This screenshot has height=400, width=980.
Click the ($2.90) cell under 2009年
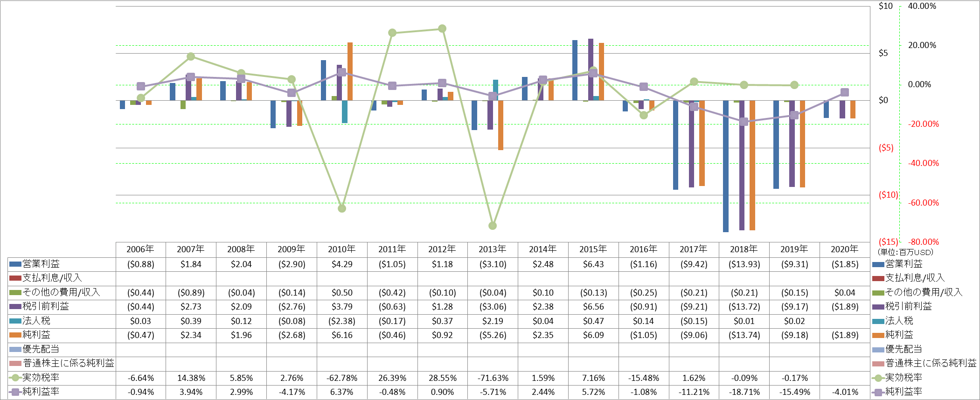click(292, 264)
